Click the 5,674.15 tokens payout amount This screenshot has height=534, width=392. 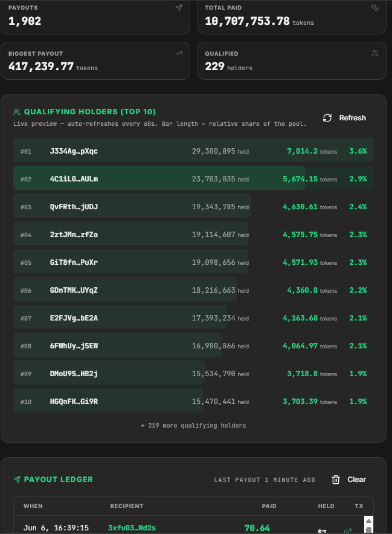click(x=310, y=179)
